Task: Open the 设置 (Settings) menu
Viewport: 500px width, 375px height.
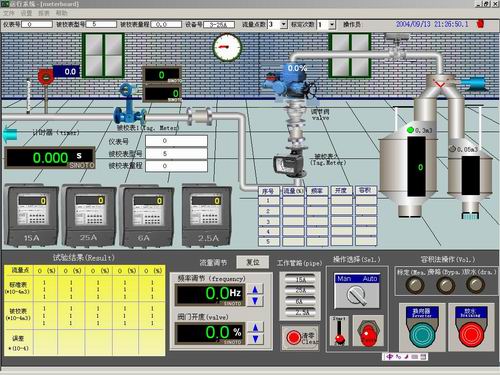Action: point(26,13)
